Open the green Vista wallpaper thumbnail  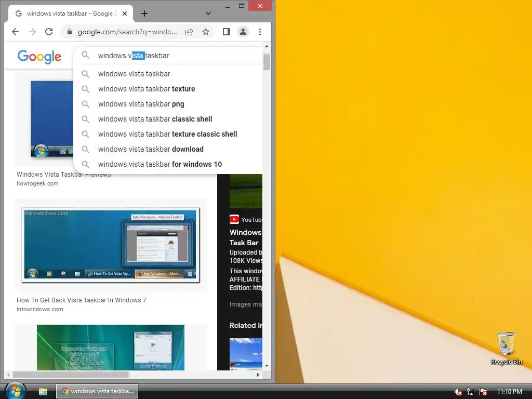(111, 348)
